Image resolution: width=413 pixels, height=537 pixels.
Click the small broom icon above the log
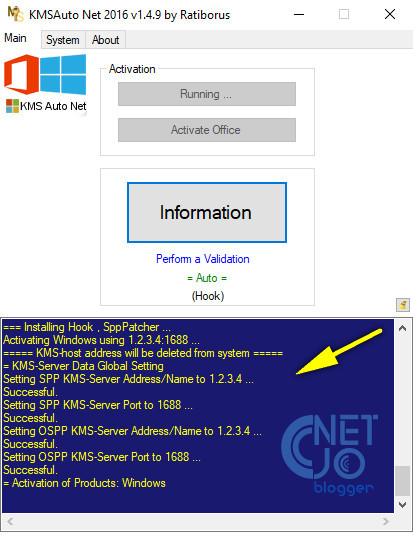(403, 304)
